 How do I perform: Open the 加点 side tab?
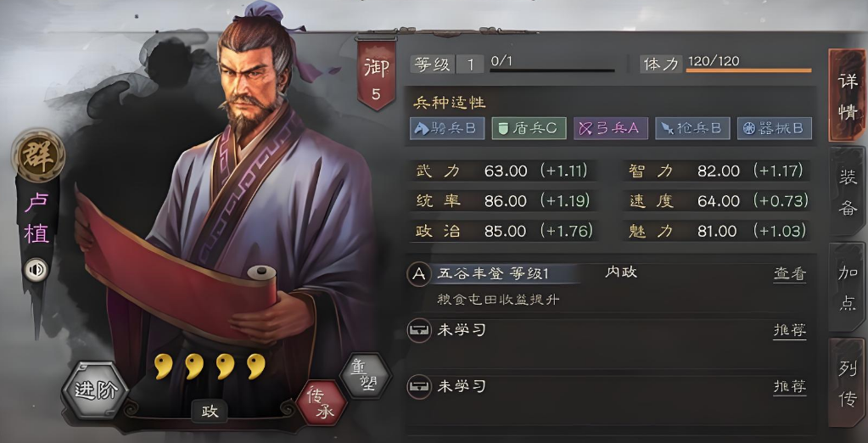click(847, 287)
